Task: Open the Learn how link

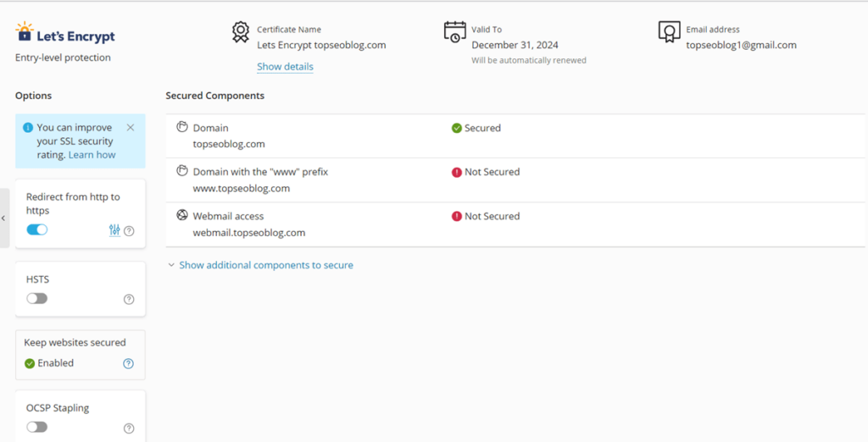Action: coord(92,155)
